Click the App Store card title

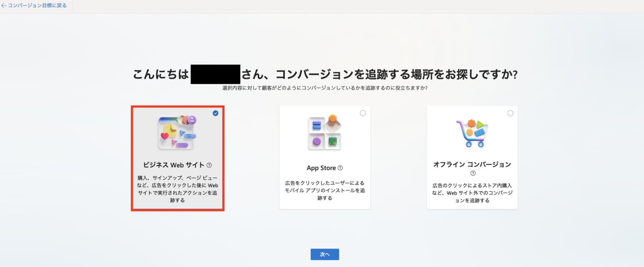[x=321, y=168]
